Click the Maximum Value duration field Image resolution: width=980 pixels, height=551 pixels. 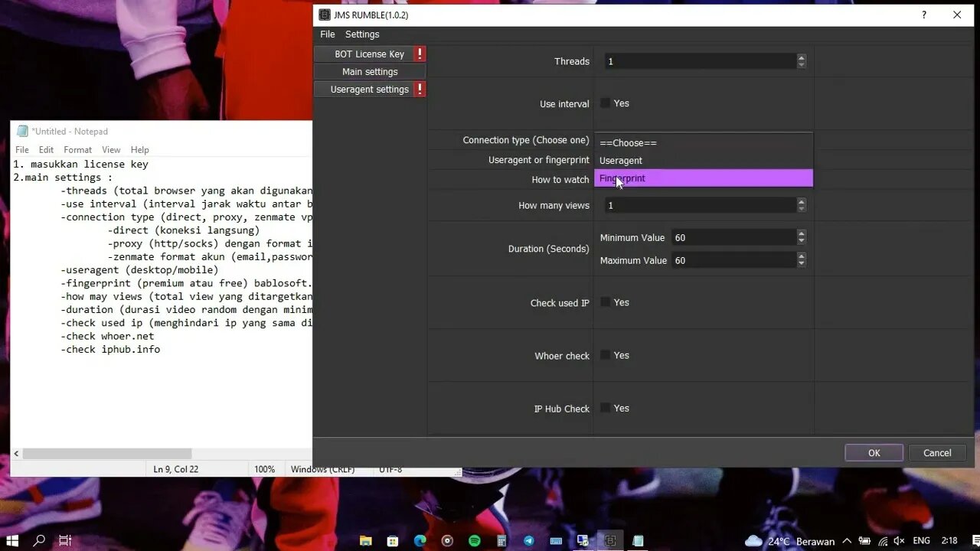pyautogui.click(x=733, y=260)
